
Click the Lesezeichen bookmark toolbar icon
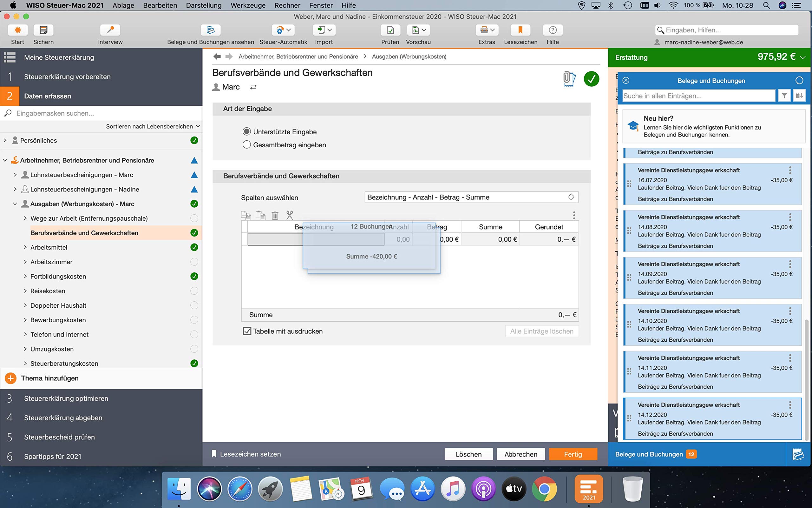click(x=521, y=30)
